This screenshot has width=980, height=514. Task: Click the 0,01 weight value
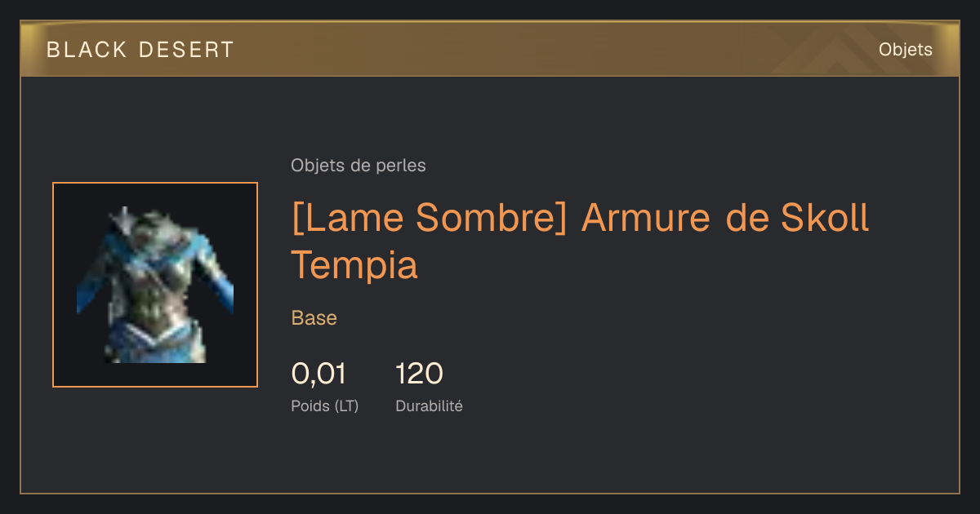click(318, 374)
